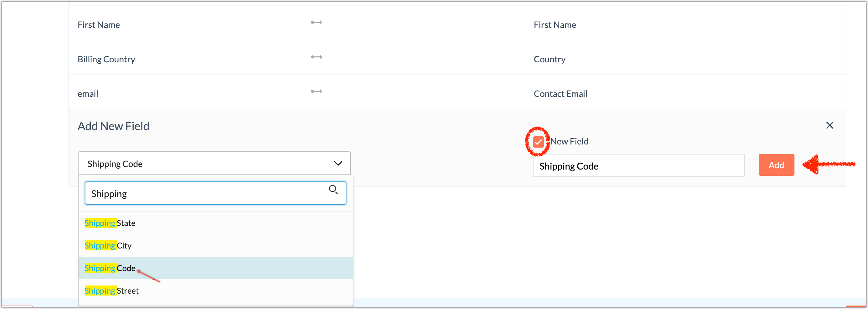Click the Add New Field heading

click(114, 126)
